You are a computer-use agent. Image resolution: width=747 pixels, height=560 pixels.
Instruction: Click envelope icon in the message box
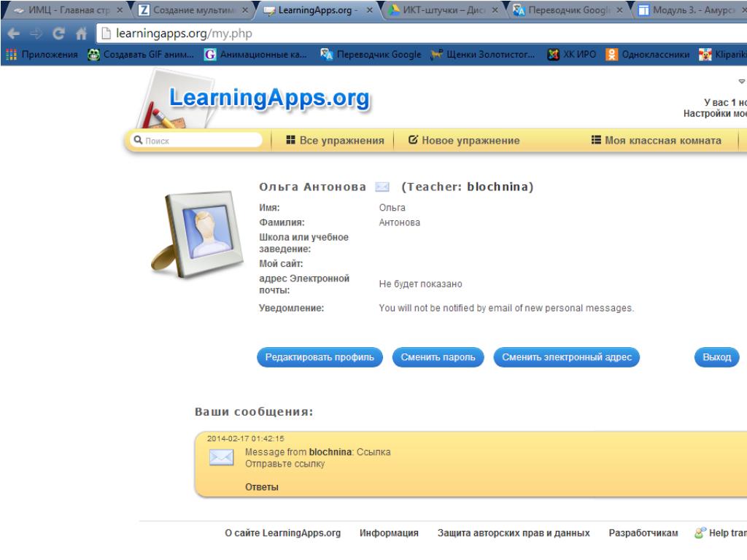coord(222,458)
